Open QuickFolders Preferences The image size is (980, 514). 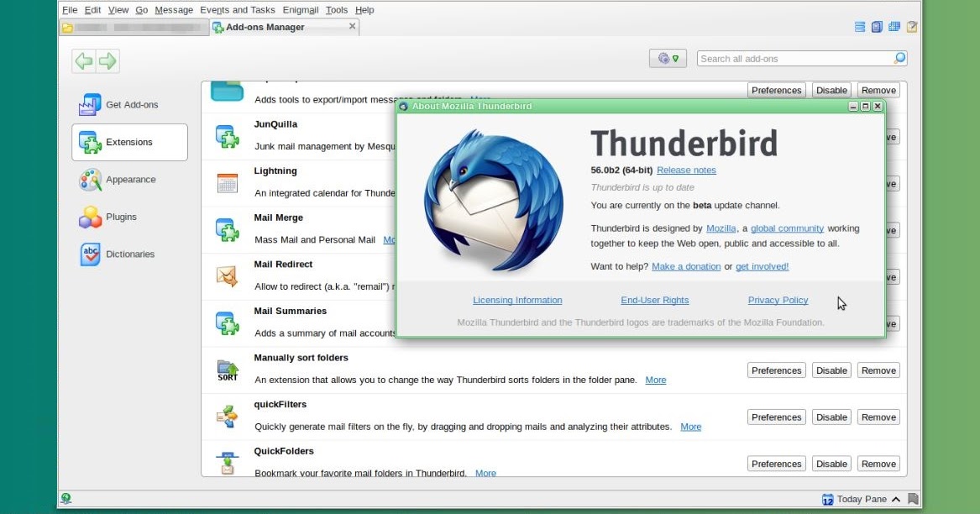coord(776,464)
